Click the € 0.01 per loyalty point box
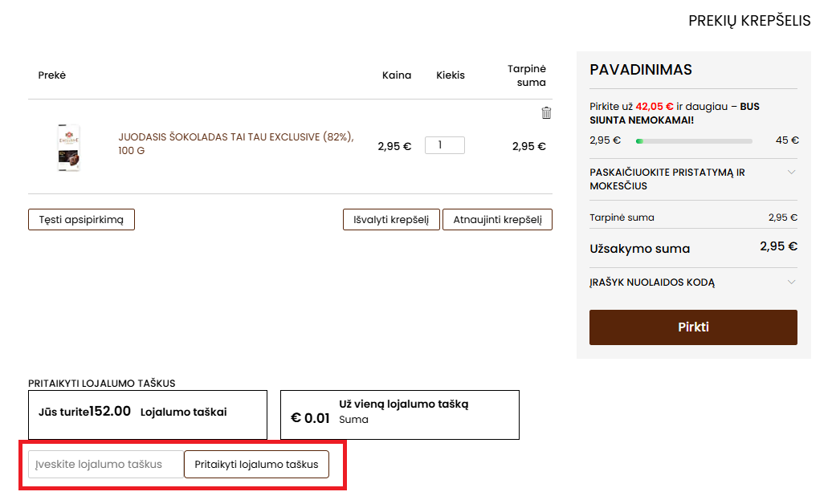Image resolution: width=832 pixels, height=504 pixels. tap(399, 415)
